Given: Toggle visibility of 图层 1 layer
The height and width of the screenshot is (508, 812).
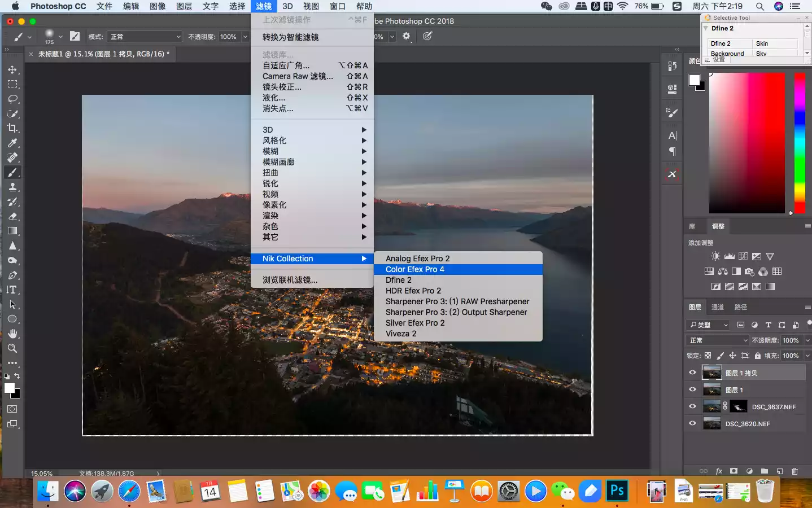Looking at the screenshot, I should click(692, 389).
